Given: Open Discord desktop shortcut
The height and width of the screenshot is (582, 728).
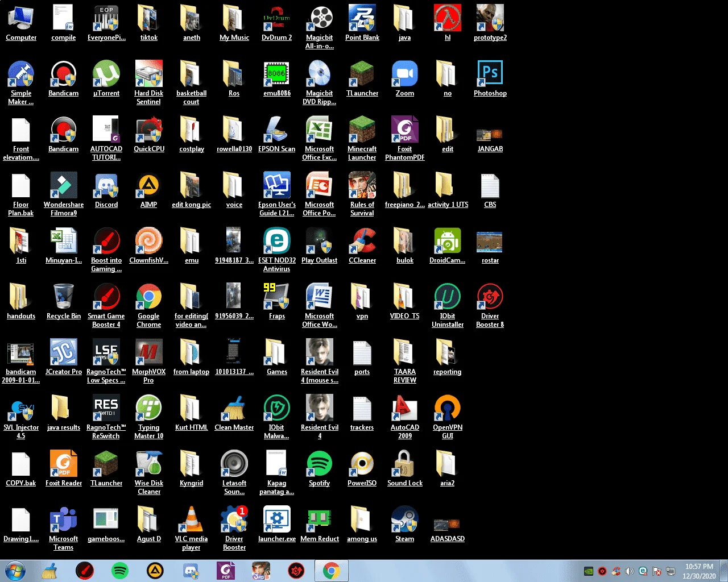Looking at the screenshot, I should [106, 190].
